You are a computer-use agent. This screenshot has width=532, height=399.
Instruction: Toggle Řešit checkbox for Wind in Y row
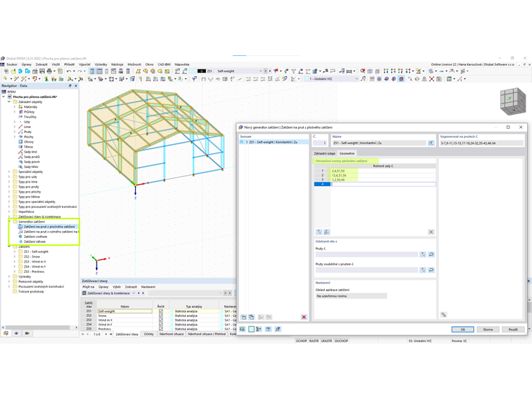[161, 324]
